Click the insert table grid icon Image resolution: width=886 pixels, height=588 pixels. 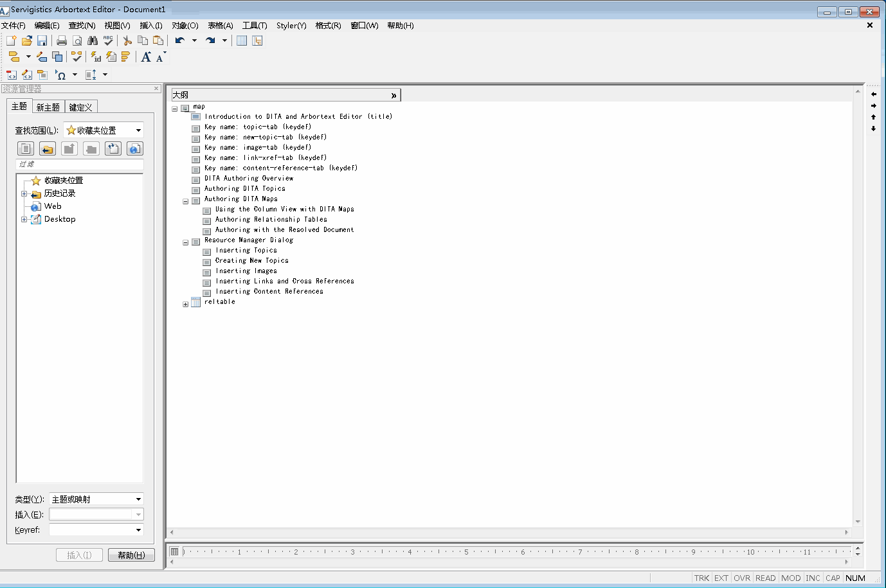242,40
